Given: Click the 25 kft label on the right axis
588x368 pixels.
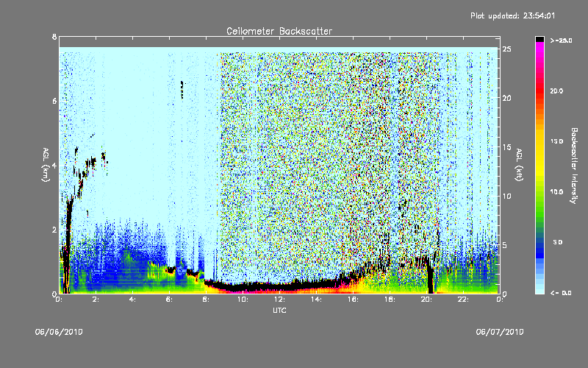Looking at the screenshot, I should (x=506, y=49).
